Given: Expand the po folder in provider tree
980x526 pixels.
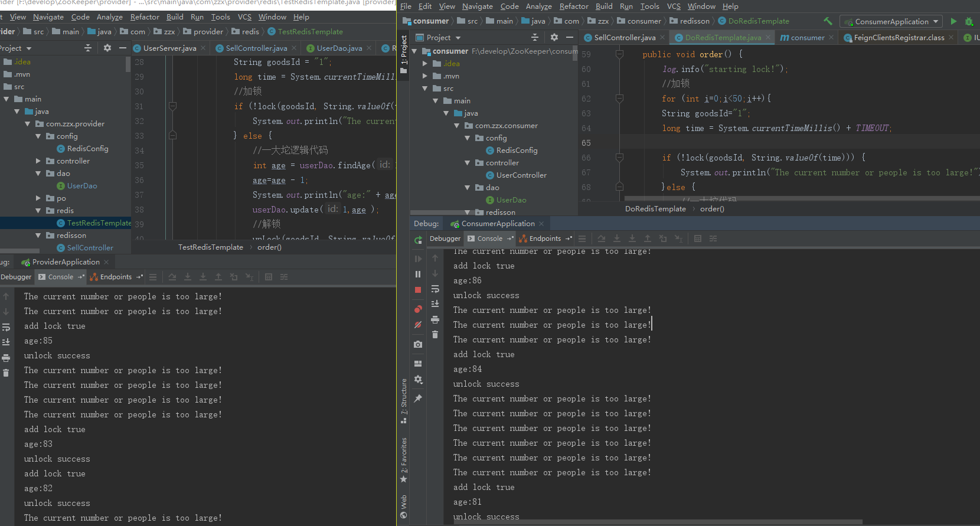Looking at the screenshot, I should [x=38, y=198].
